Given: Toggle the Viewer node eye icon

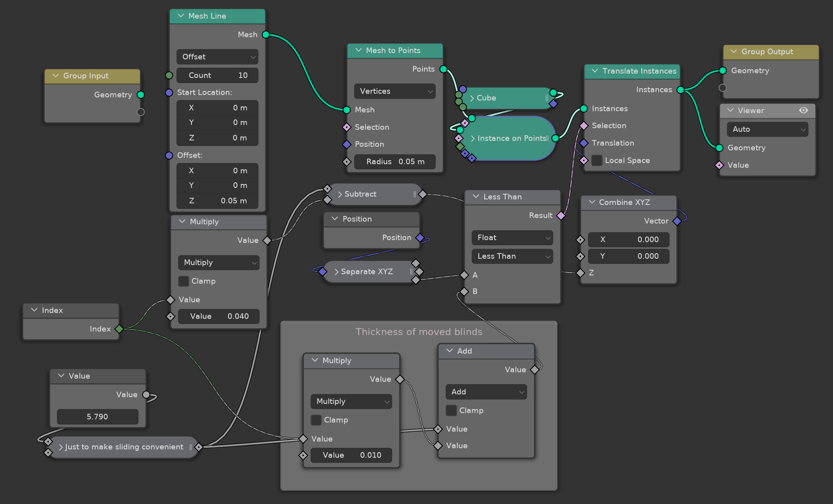Looking at the screenshot, I should tap(803, 110).
